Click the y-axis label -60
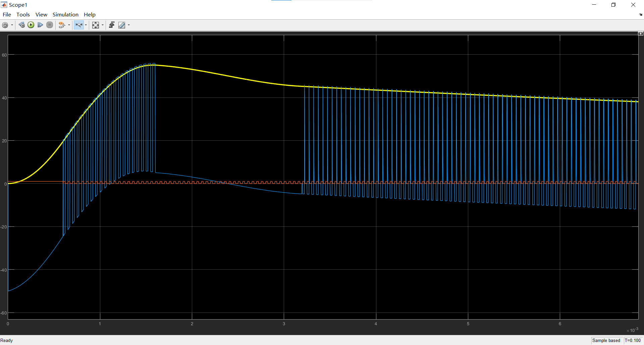Screen dimensions: 644x345 click(4, 313)
